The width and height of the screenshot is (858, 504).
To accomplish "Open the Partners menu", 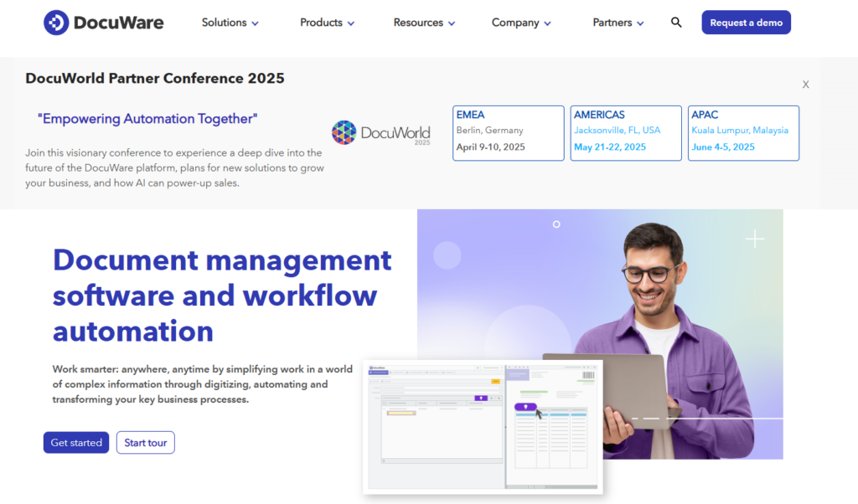I will pos(618,23).
